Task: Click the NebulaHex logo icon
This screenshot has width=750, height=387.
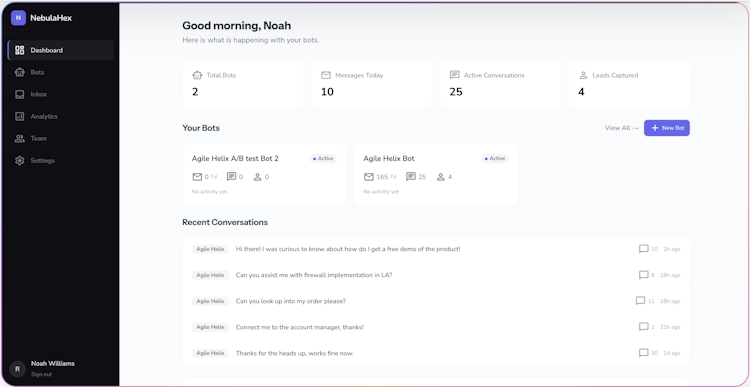Action: tap(18, 18)
